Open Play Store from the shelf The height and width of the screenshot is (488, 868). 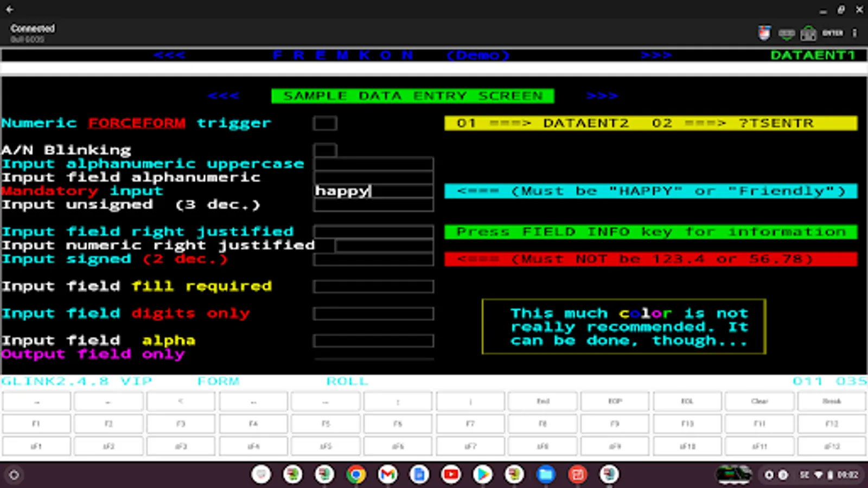482,475
